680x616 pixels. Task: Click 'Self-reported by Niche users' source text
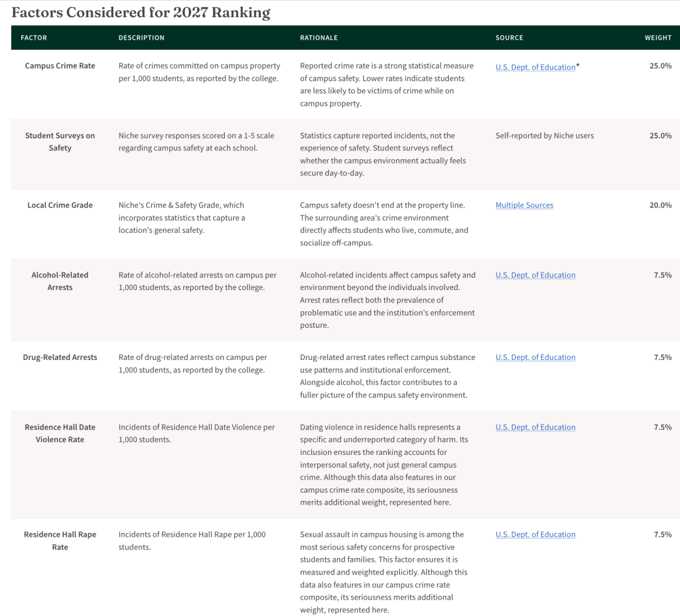(545, 135)
